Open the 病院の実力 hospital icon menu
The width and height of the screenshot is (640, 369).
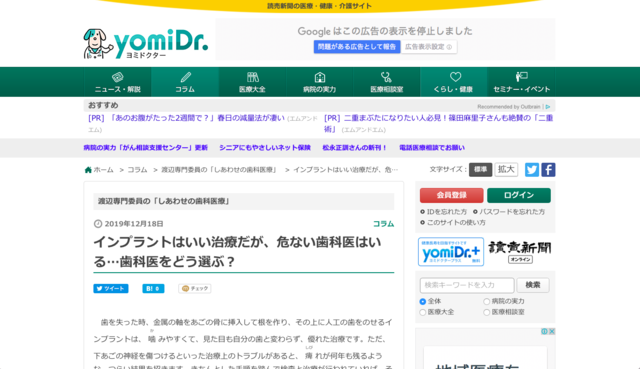coord(320,82)
